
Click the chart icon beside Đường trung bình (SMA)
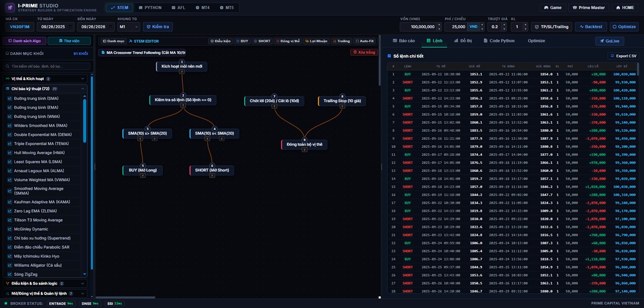10,98
